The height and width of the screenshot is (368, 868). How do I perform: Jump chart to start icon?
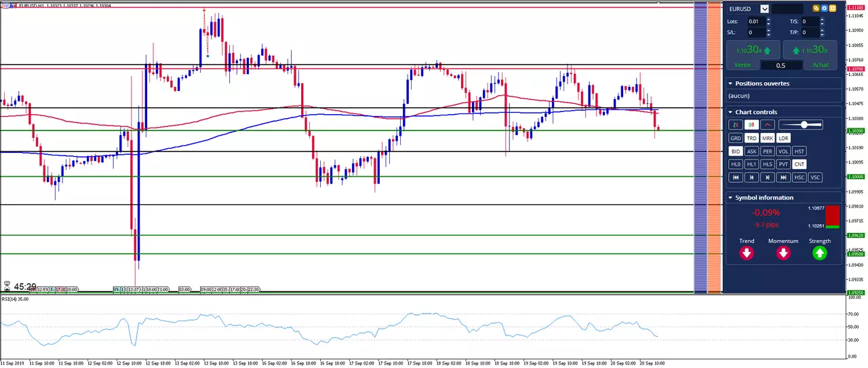click(736, 177)
